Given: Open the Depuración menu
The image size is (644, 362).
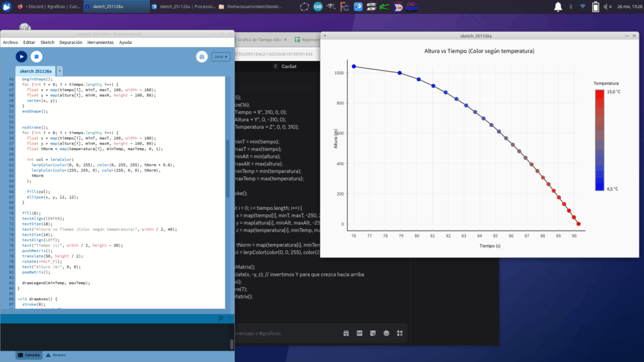Looking at the screenshot, I should click(x=70, y=42).
